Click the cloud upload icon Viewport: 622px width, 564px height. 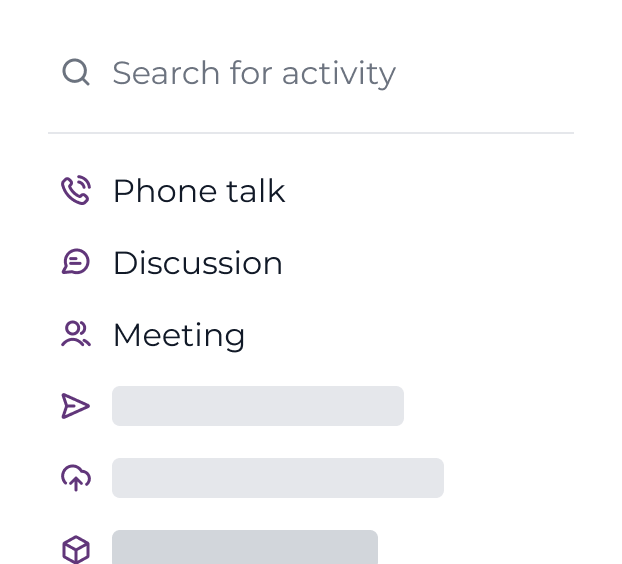click(76, 478)
